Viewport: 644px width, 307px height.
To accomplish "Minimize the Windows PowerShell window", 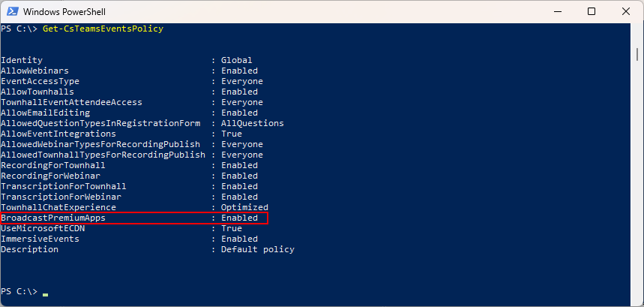I will click(x=556, y=11).
